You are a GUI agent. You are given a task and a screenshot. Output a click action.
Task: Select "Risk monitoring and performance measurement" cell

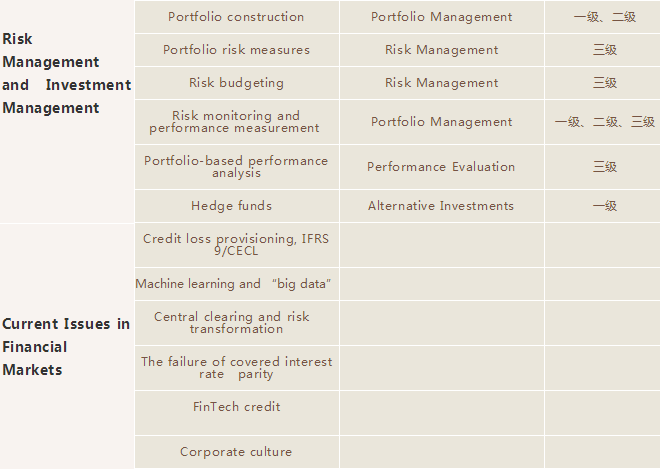236,122
